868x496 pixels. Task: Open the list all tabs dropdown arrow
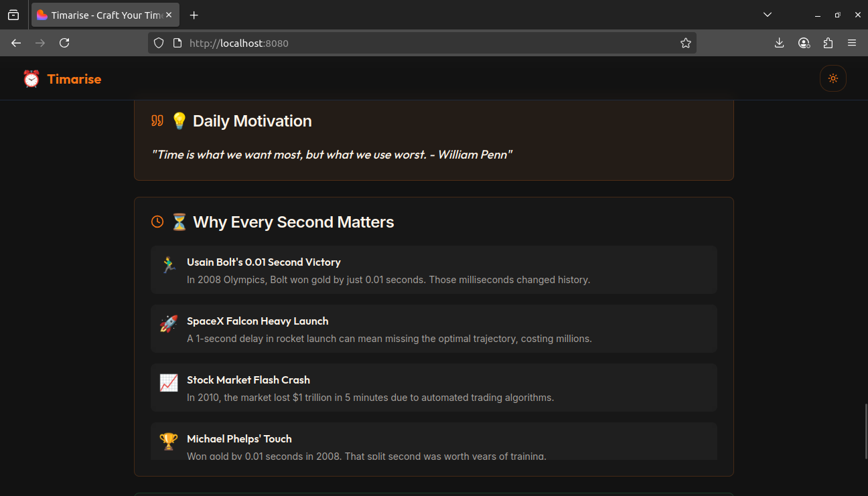[x=768, y=15]
